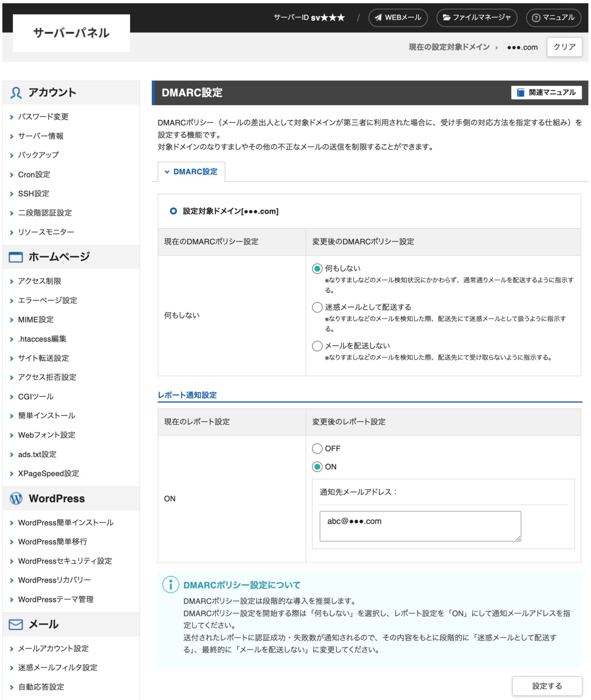Open 二段階認証設定 in sidebar
591x700 pixels.
(x=45, y=213)
